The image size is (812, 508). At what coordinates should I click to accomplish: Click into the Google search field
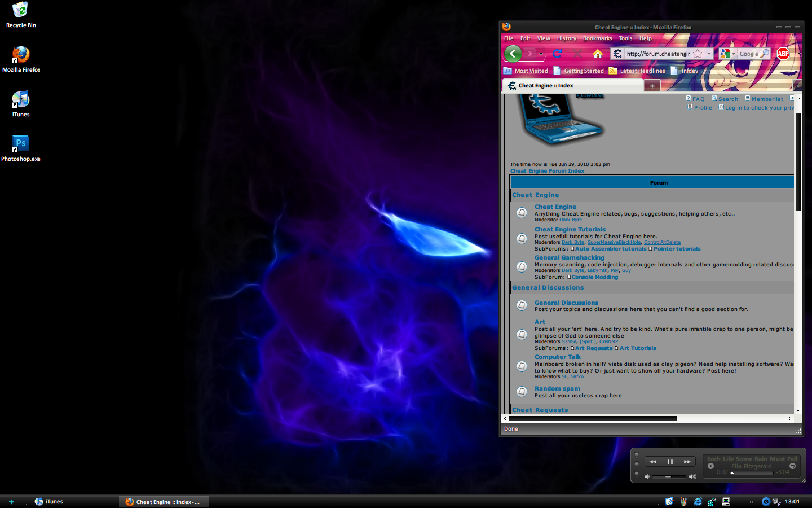748,54
